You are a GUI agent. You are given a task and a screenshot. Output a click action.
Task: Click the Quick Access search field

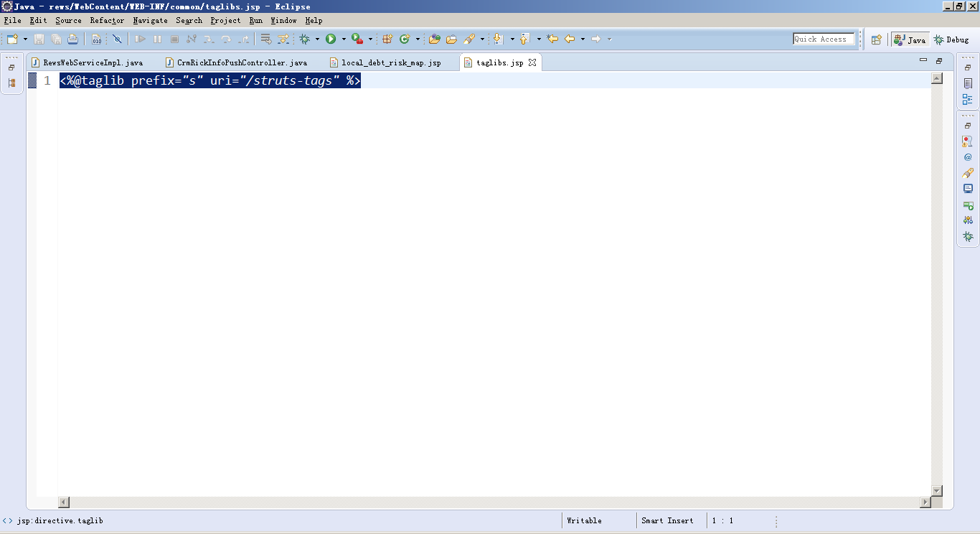pos(824,39)
